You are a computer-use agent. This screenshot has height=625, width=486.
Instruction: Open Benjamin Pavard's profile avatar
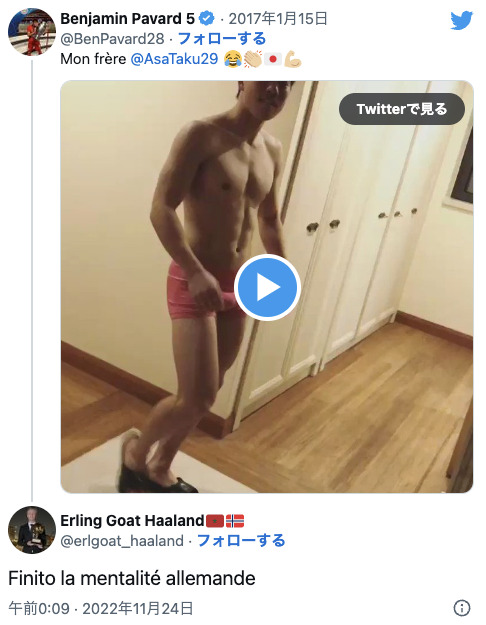32,32
